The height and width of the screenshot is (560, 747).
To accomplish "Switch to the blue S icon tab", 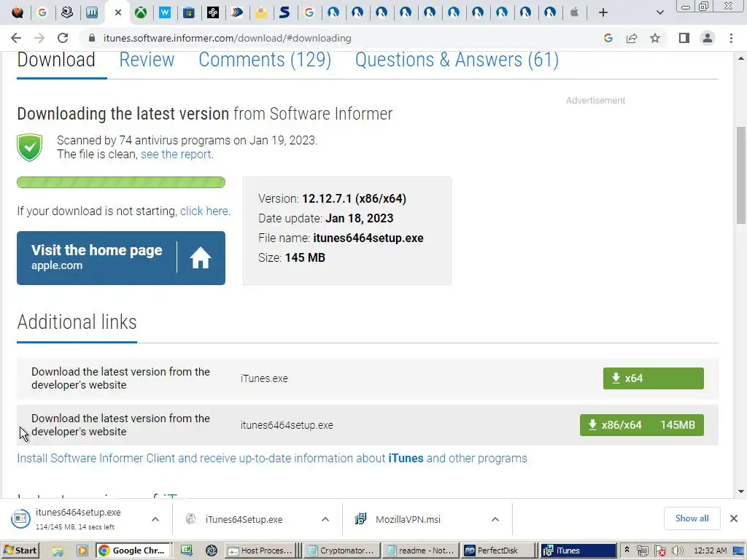I will click(x=285, y=12).
